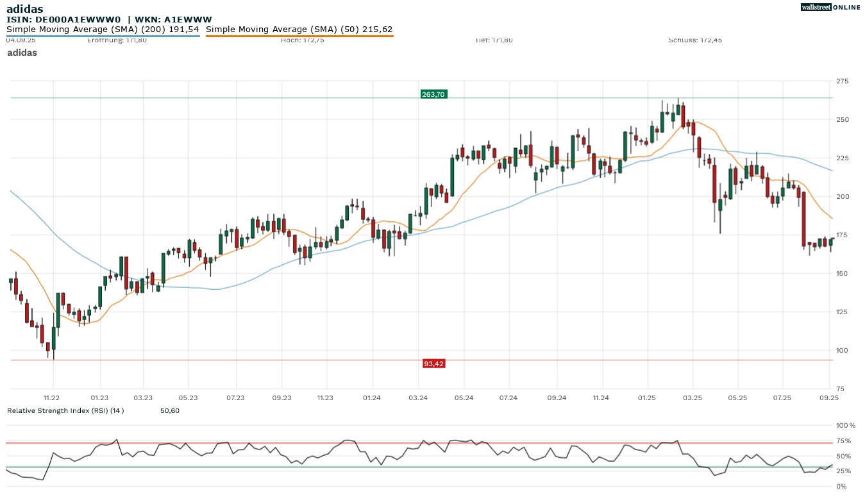Screen dimensions: 865x504
Task: Click the 09.24 date axis label
Action: (557, 398)
